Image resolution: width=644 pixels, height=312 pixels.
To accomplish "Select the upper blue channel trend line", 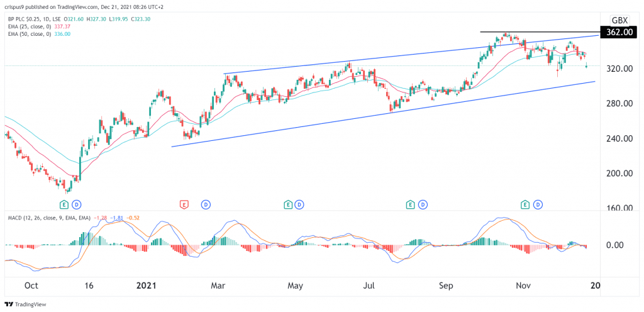I will point(411,55).
